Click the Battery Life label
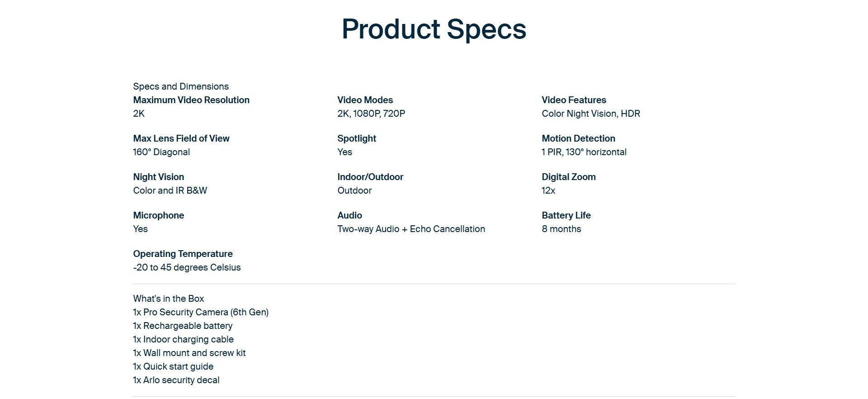Screen dimensions: 868x399 point(566,215)
